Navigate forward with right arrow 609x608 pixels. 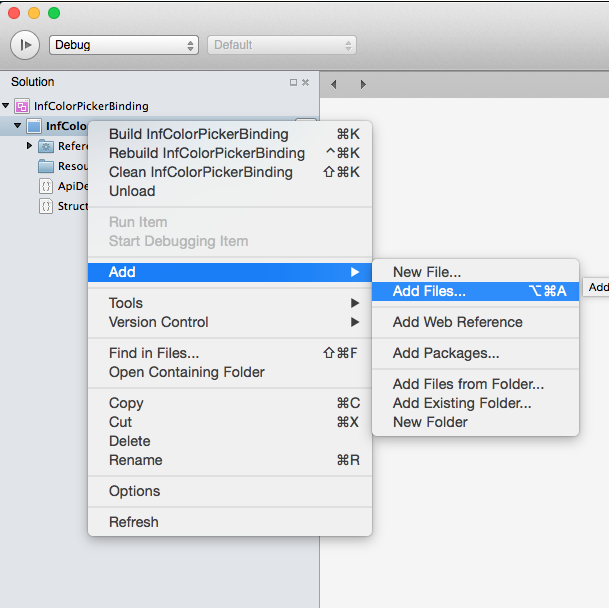pyautogui.click(x=363, y=84)
